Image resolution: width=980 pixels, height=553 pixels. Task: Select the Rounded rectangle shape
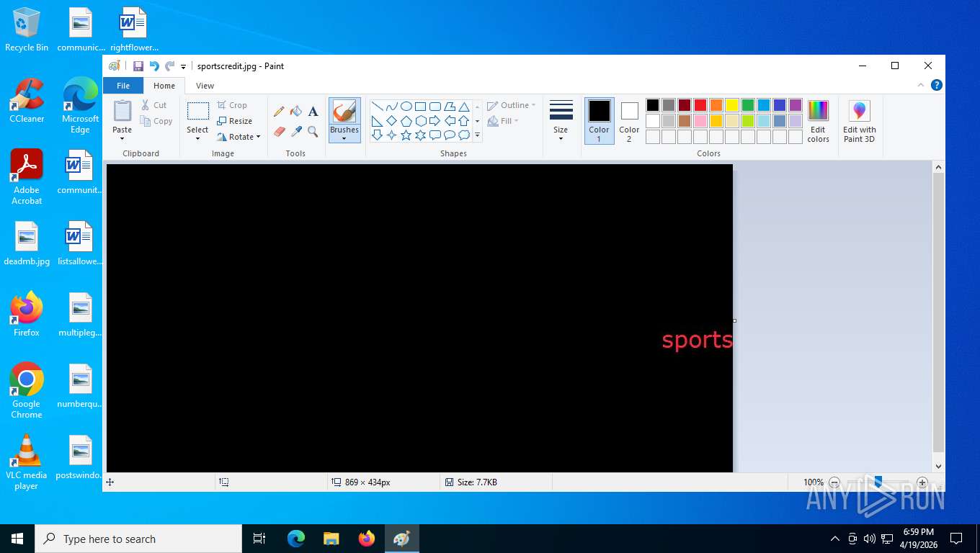[x=435, y=107]
